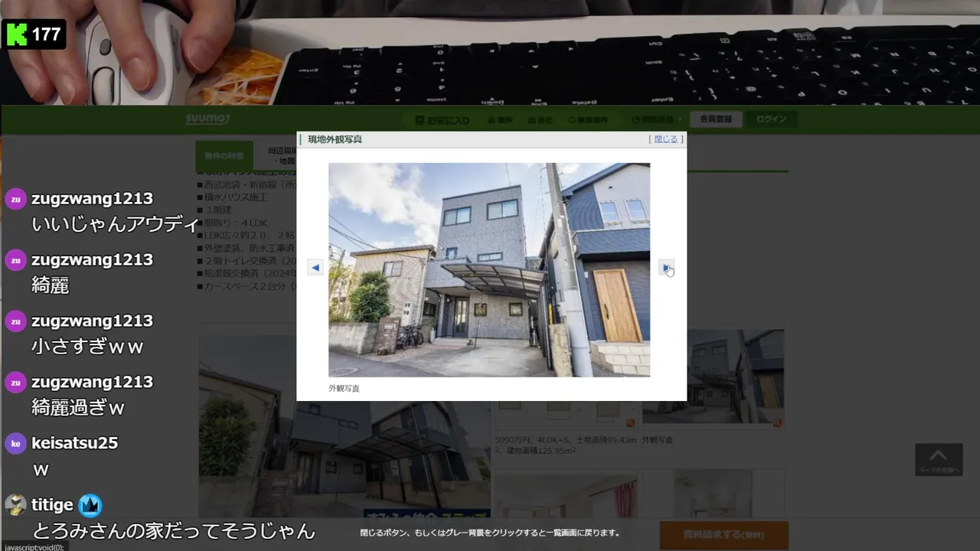Open the interior room thumbnail with red curtain
This screenshot has width=980, height=551.
(x=565, y=494)
